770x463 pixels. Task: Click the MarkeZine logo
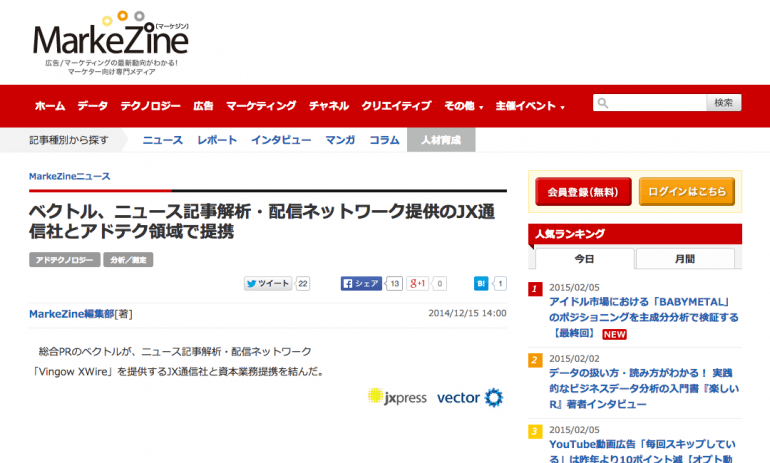(x=111, y=43)
